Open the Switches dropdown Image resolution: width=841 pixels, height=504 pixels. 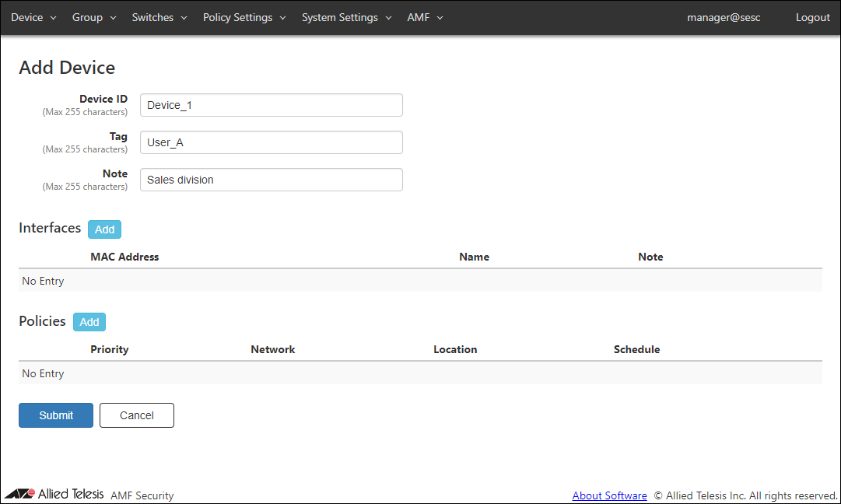(159, 17)
